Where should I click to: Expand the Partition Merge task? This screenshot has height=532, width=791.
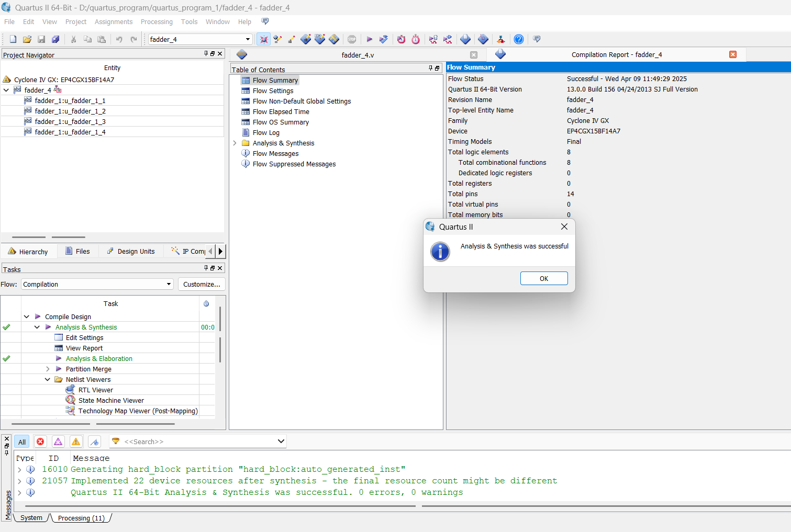48,369
